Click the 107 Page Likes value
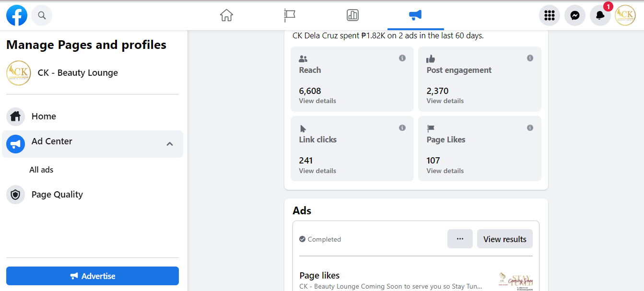644x291 pixels. point(433,161)
